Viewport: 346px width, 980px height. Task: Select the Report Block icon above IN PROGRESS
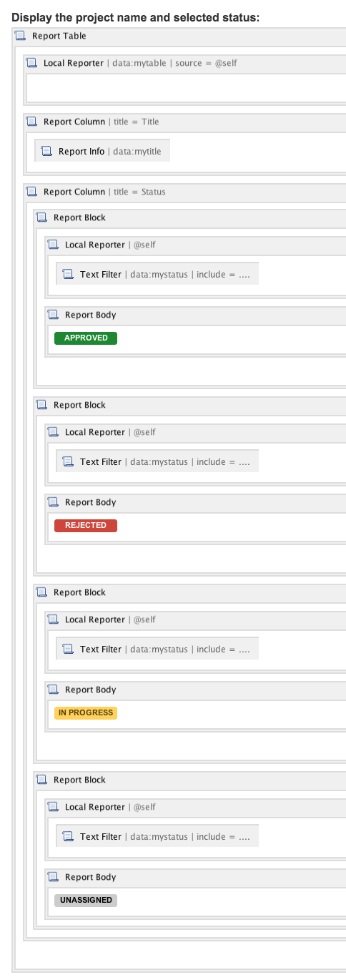(42, 592)
